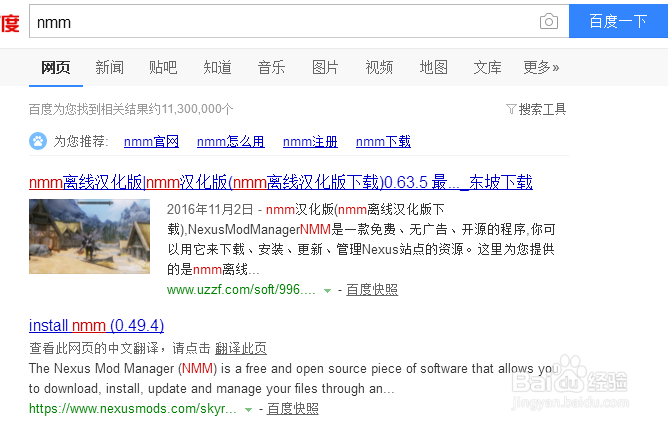668x426 pixels.
Task: Open the www.uzzf.com/soft/996 URL
Action: (x=241, y=290)
